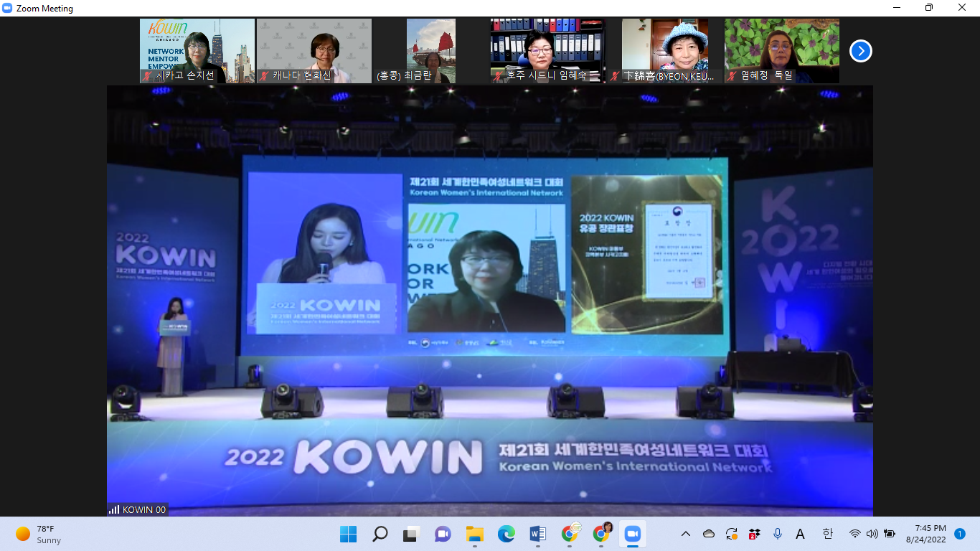The height and width of the screenshot is (551, 980).
Task: Select the 시카고 손지선 participant thumbnail
Action: (x=197, y=51)
